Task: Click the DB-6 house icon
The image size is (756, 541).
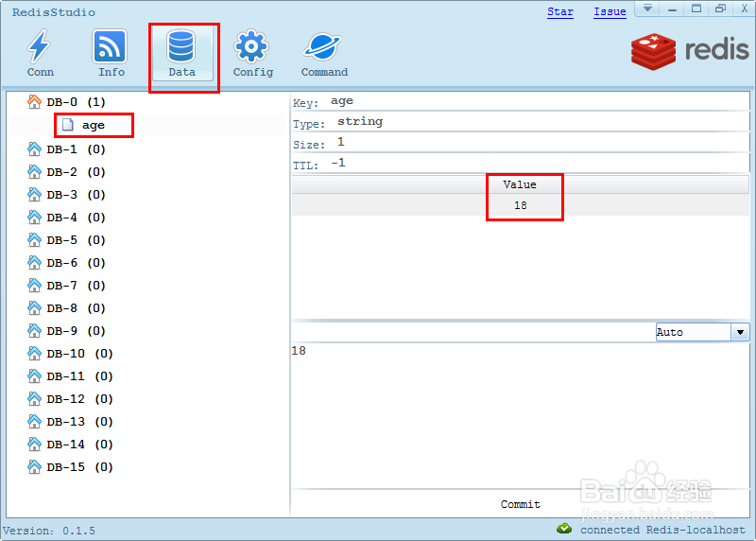Action: pyautogui.click(x=34, y=263)
